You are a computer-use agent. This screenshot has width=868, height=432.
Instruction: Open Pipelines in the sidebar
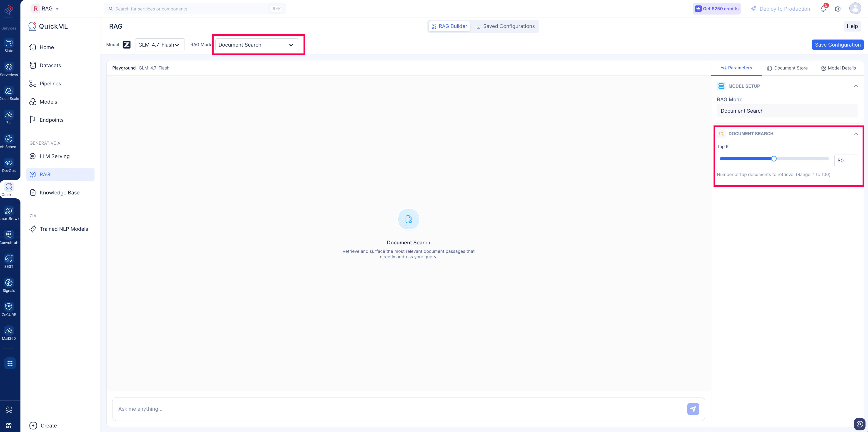pos(60,84)
